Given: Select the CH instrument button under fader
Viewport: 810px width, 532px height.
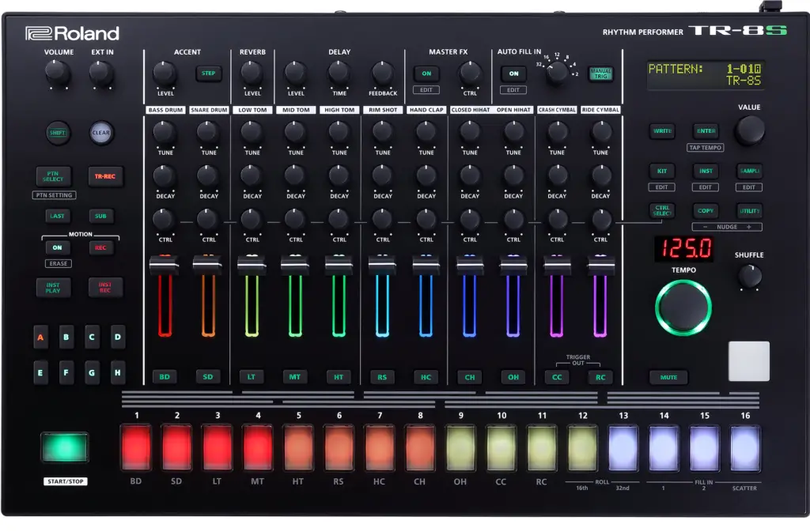Looking at the screenshot, I should (470, 377).
